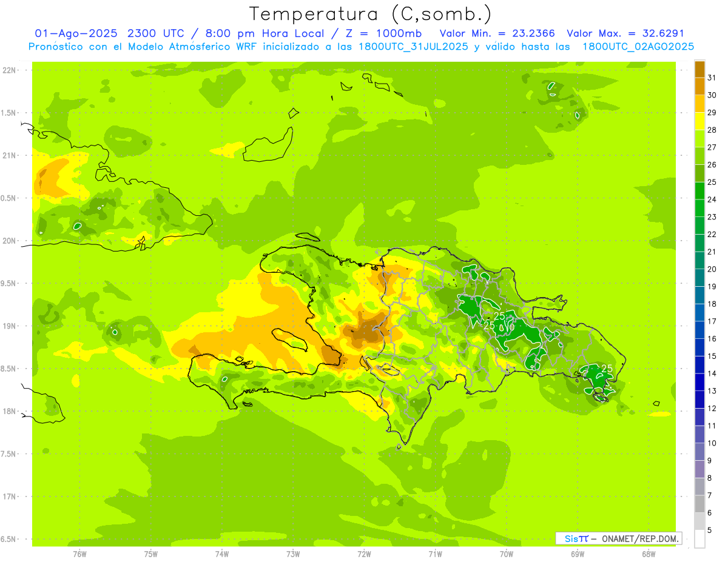Click the 22N latitude label

tap(10, 70)
